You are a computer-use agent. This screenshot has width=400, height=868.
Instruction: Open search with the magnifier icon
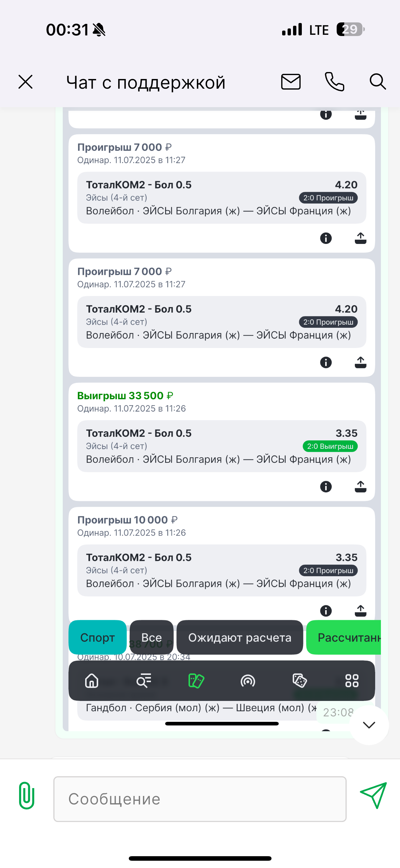pyautogui.click(x=377, y=82)
